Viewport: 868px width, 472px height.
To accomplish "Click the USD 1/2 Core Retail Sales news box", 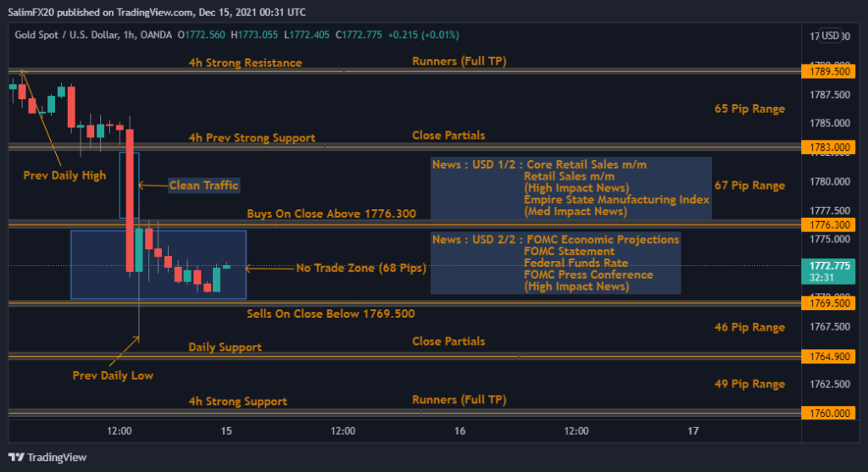I will tap(570, 187).
